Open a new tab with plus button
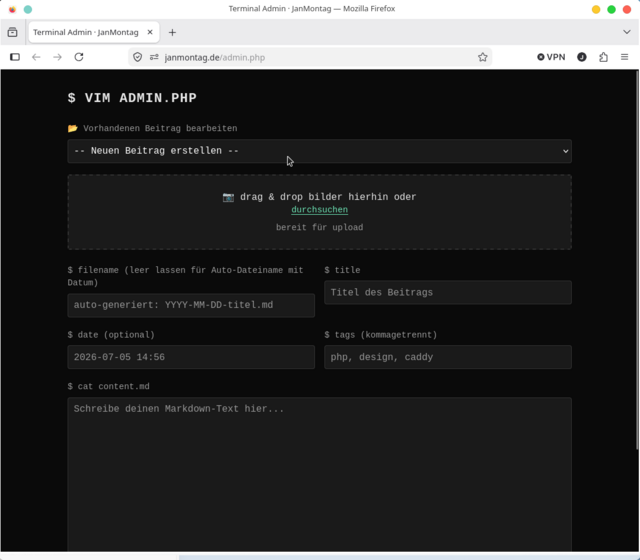The width and height of the screenshot is (640, 560). (x=172, y=32)
